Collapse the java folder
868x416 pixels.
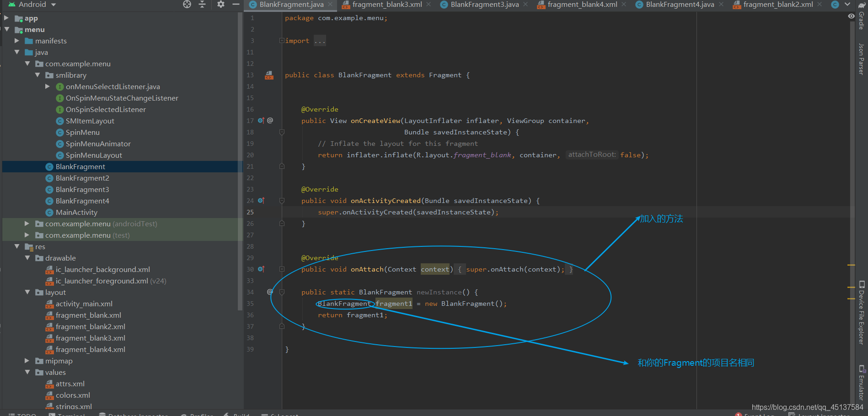pos(17,52)
